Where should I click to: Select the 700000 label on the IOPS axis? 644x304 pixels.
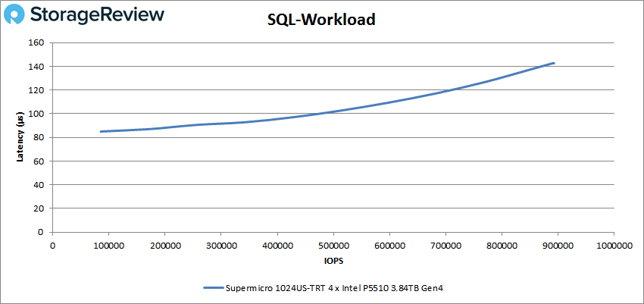click(x=445, y=245)
